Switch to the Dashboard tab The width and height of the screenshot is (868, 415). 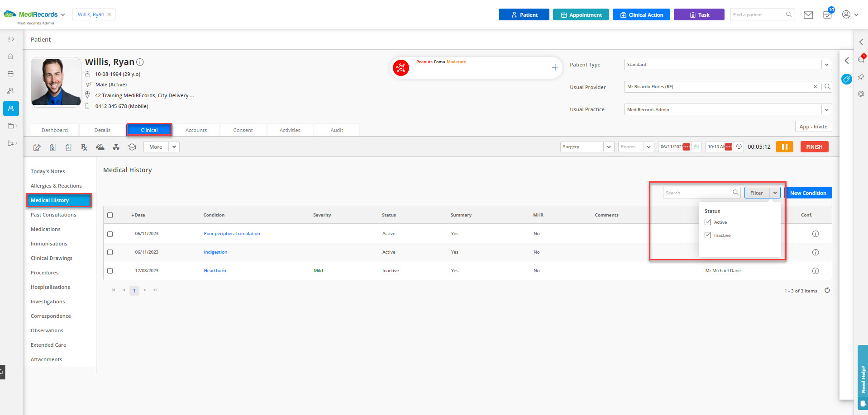pos(55,130)
